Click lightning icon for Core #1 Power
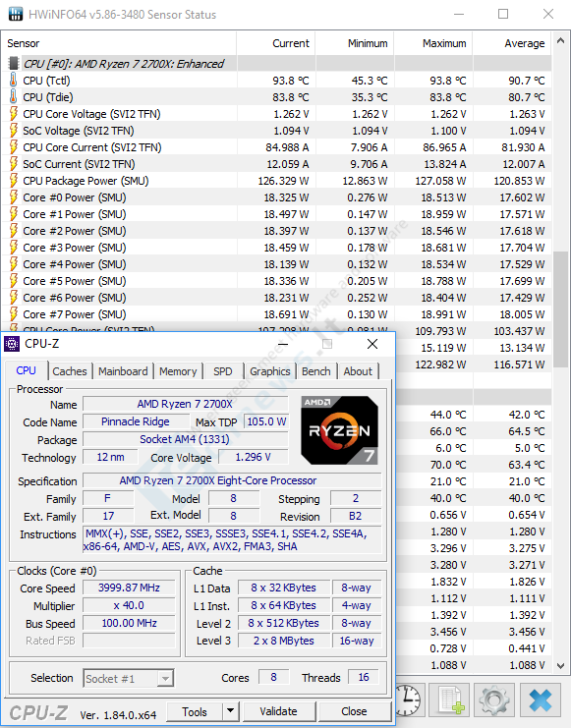 coord(14,213)
